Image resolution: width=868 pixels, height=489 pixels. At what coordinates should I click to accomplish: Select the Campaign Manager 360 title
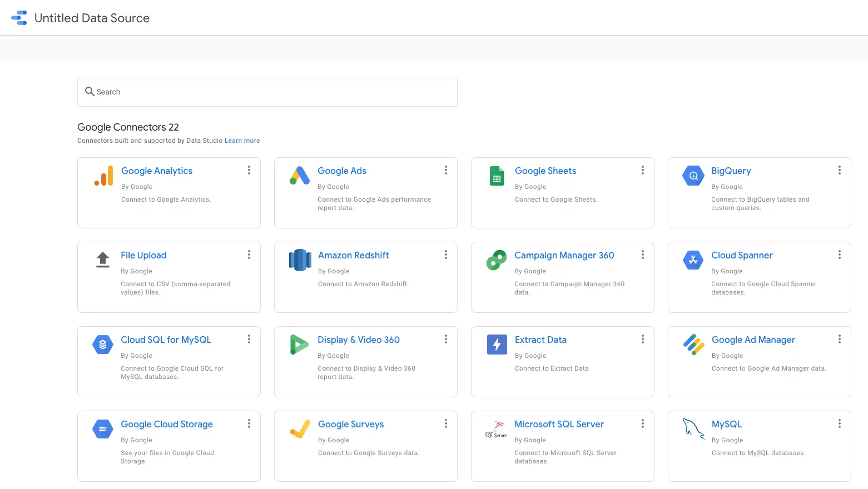click(x=564, y=255)
